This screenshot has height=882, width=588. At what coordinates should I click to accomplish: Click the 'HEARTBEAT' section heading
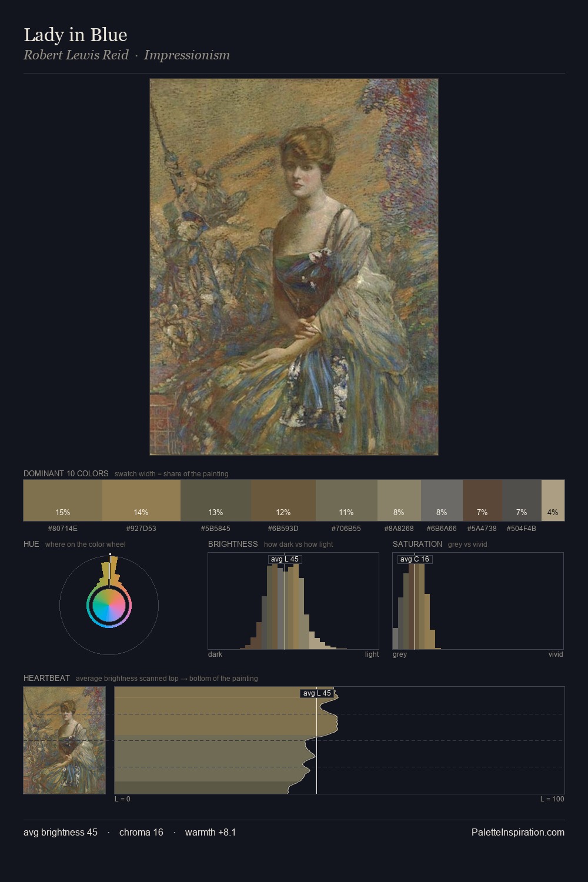click(46, 678)
